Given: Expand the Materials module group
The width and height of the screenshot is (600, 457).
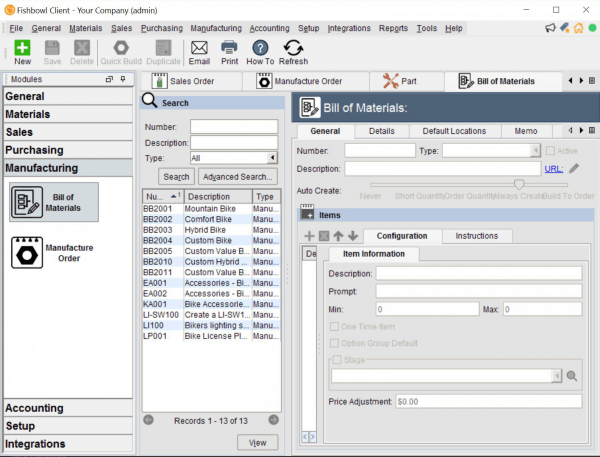Looking at the screenshot, I should [x=68, y=114].
